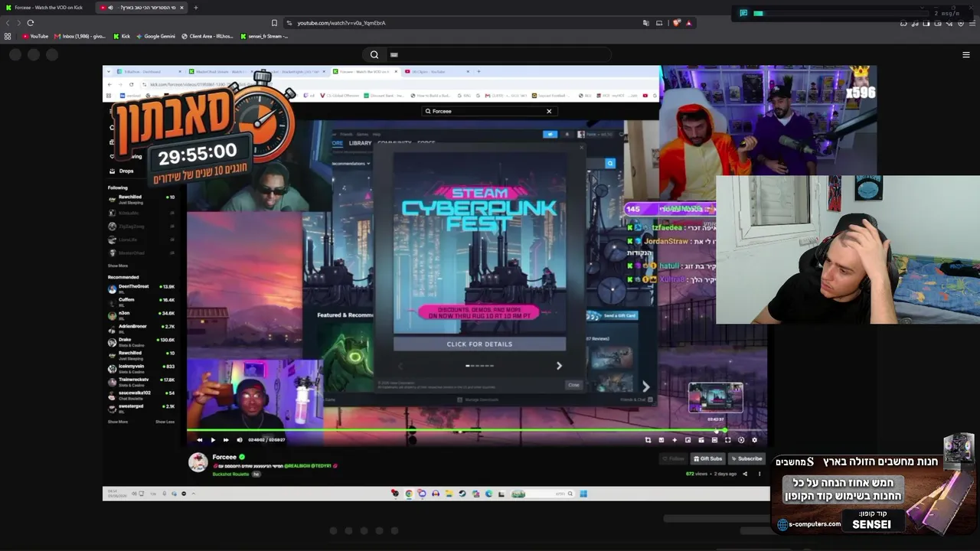Collapse recommended list with Show Less

(165, 422)
